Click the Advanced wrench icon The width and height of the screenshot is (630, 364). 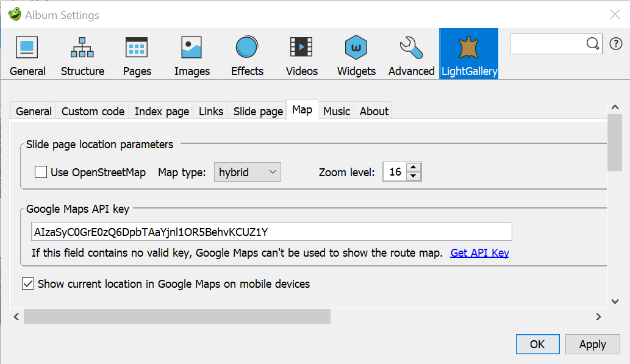410,54
